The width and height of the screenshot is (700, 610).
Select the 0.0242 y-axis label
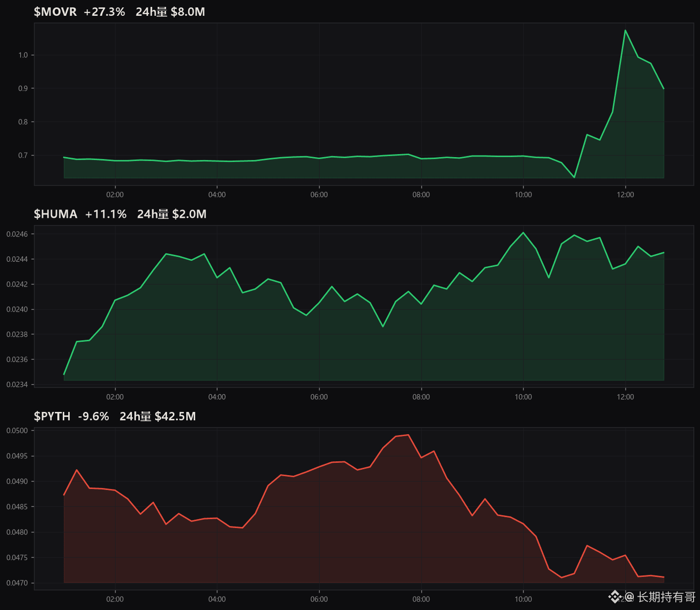[17, 285]
